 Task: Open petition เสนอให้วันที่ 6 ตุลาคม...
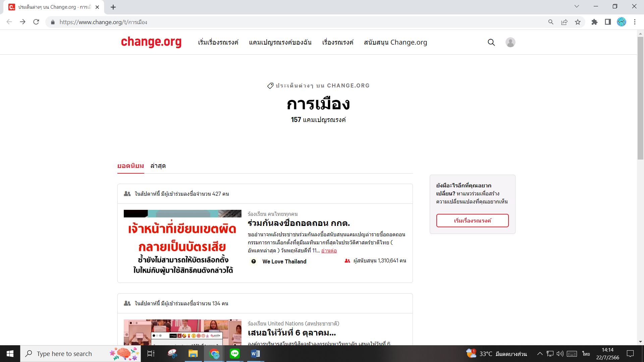pyautogui.click(x=291, y=333)
